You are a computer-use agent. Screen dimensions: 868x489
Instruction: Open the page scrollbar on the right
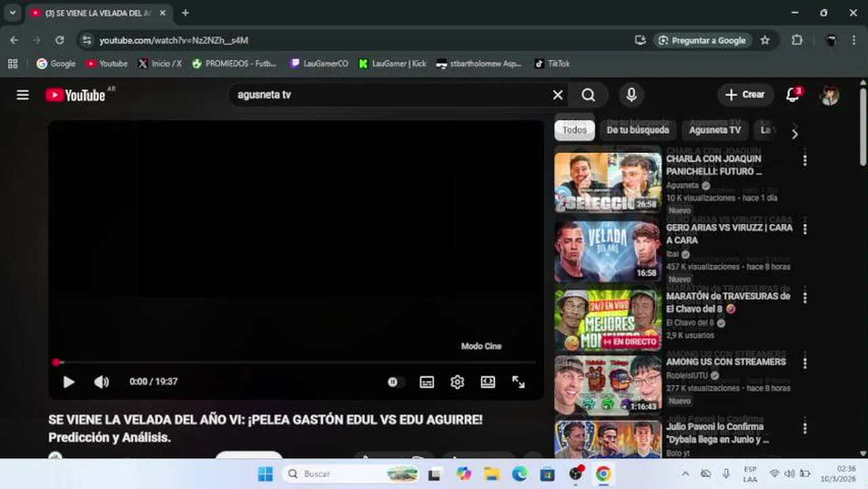863,127
